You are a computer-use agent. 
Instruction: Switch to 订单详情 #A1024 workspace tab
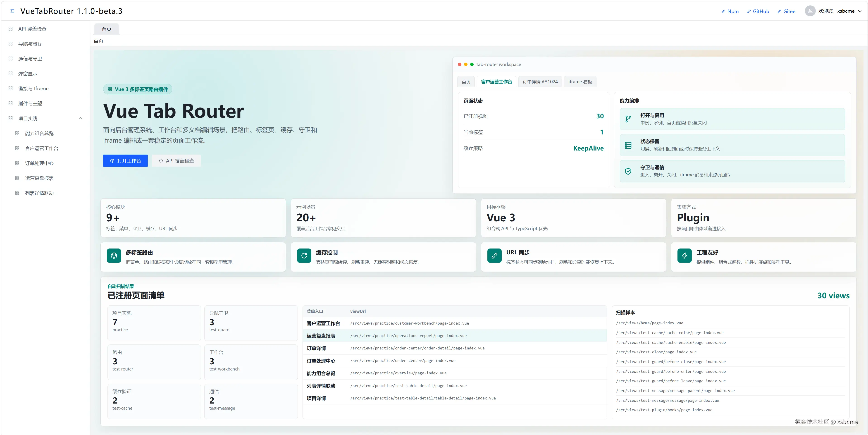(x=540, y=81)
